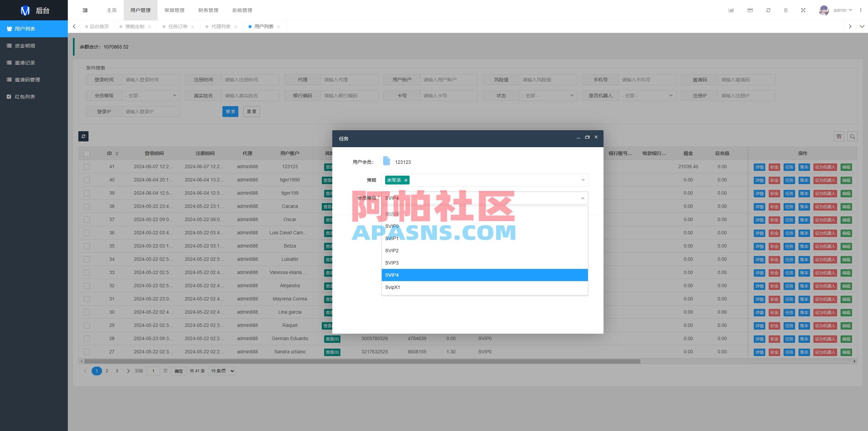Select 资金明细 in the sidebar

(24, 45)
